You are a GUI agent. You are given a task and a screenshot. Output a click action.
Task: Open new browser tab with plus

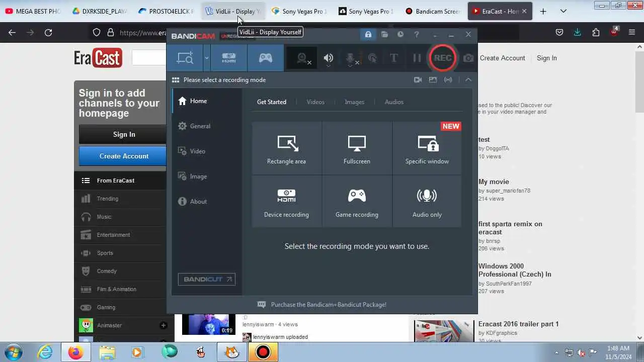(543, 11)
